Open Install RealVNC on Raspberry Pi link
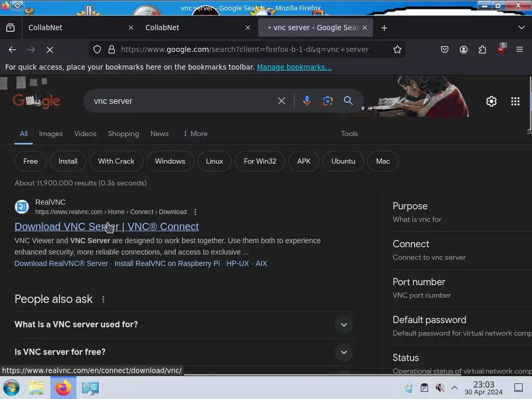 167,263
